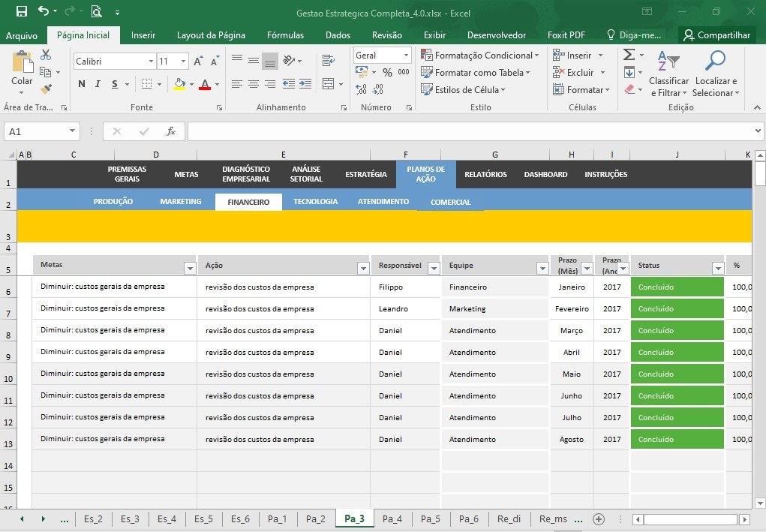Viewport: 766px width, 532px height.
Task: Click the AutoSum sigma icon
Action: tap(629, 55)
